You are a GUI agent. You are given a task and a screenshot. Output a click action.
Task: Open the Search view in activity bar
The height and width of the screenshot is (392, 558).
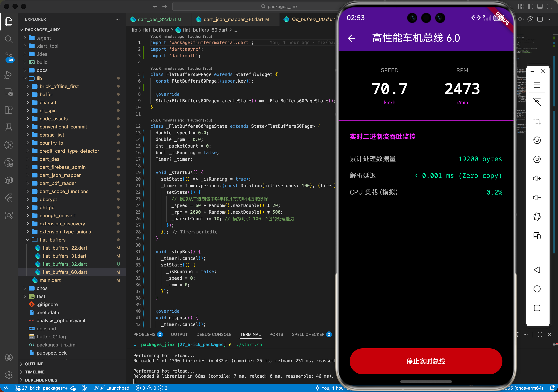9,39
